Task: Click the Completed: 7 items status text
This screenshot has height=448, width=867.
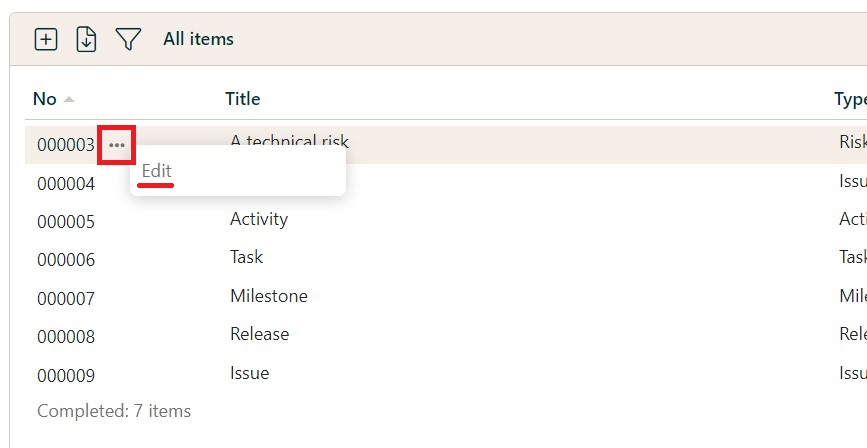Action: 114,410
